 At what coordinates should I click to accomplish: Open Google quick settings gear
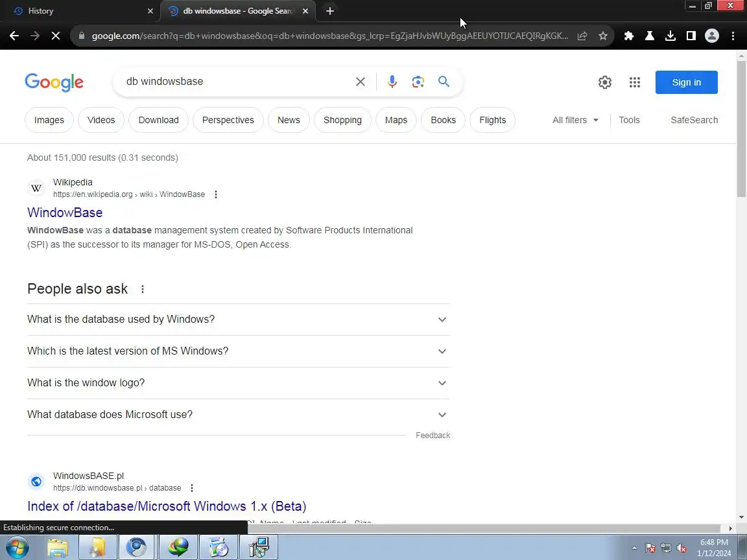tap(605, 82)
